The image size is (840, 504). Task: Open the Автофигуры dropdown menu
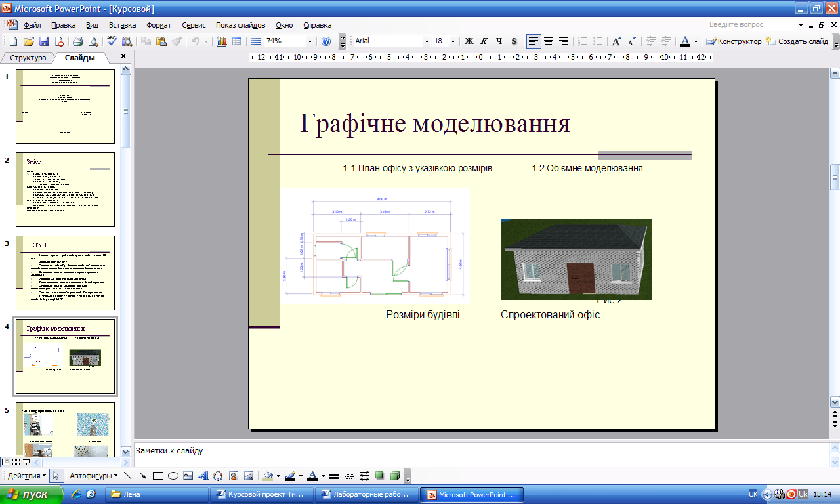pos(94,476)
